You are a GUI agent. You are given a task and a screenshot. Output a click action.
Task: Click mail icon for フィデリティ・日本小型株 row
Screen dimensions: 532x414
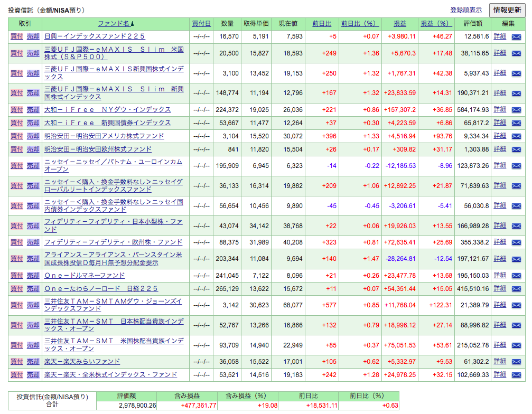516,226
